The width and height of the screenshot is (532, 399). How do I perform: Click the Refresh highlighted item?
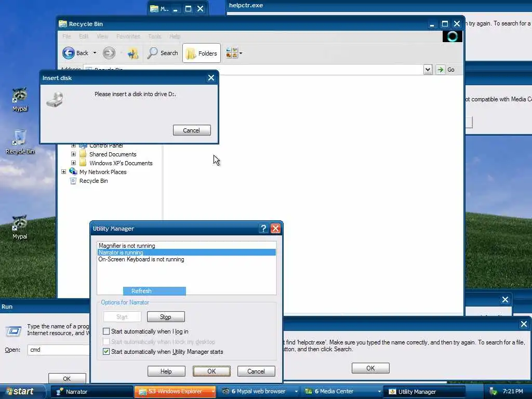[154, 291]
